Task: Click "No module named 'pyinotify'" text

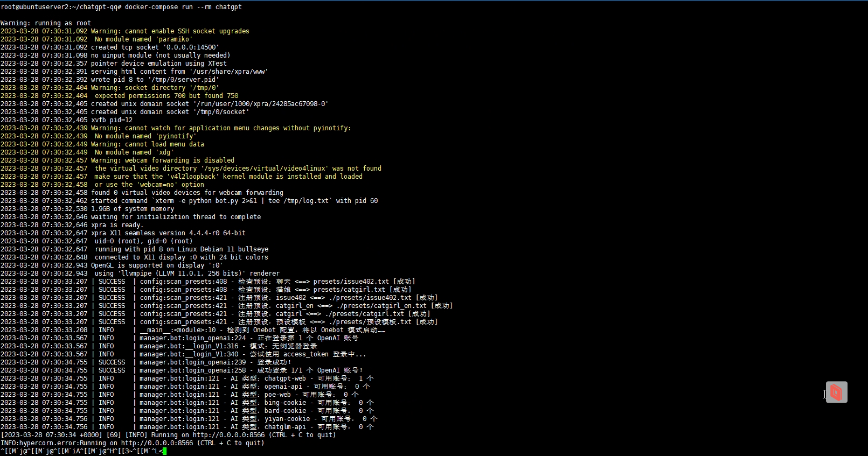Action: coord(145,136)
